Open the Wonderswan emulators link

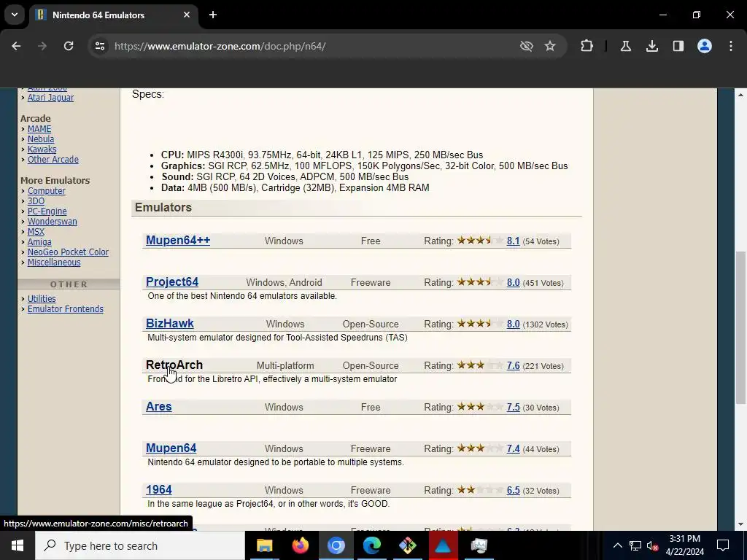(52, 222)
